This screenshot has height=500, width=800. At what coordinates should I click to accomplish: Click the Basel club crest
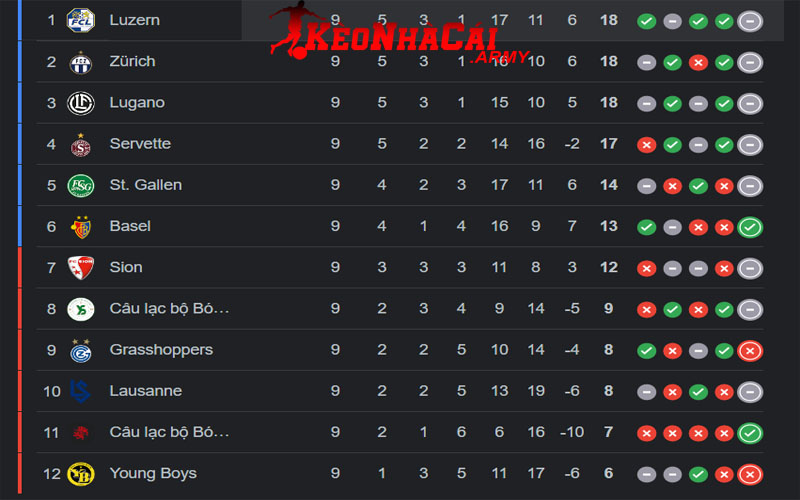(x=80, y=227)
